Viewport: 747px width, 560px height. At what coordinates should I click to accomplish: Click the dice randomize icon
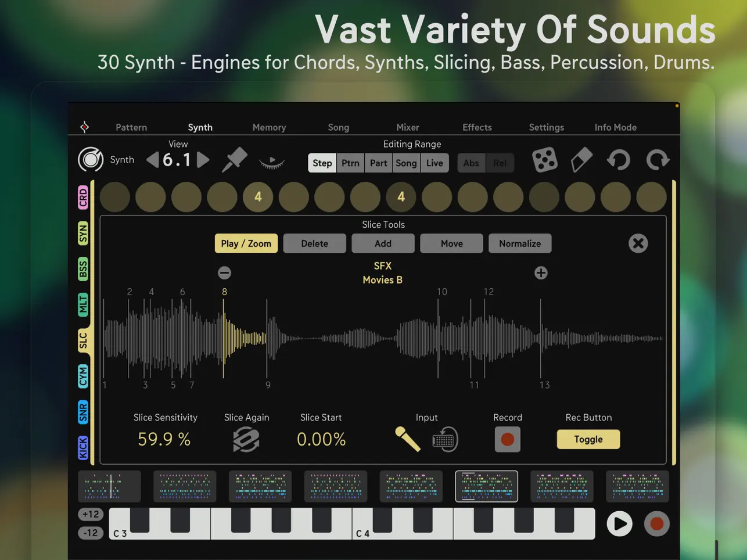point(545,160)
